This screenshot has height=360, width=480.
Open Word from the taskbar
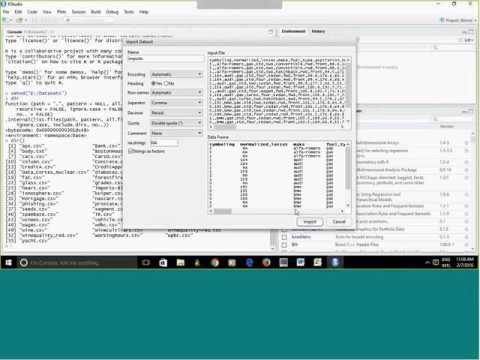click(x=300, y=263)
